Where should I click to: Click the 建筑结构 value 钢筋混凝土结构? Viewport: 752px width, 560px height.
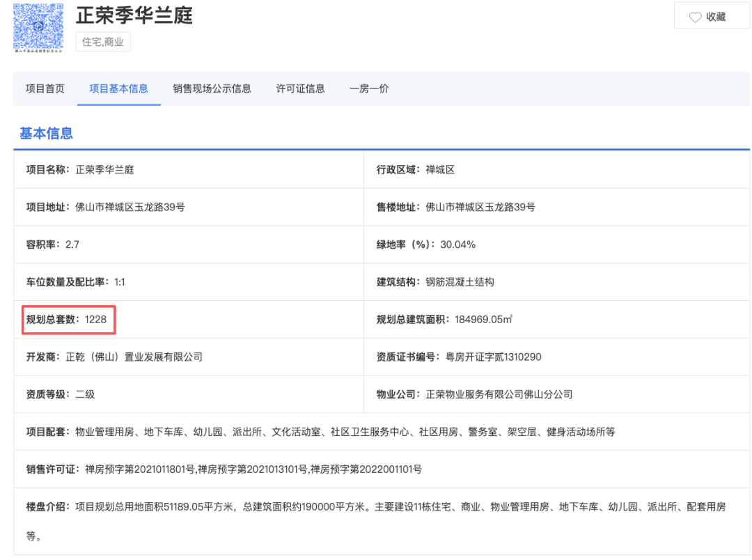pyautogui.click(x=460, y=282)
